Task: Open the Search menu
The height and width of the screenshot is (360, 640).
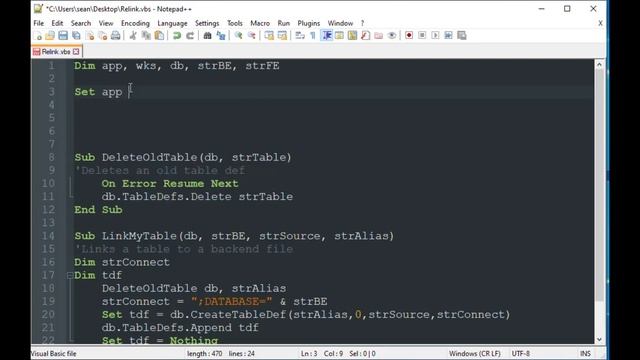Action: coord(81,23)
